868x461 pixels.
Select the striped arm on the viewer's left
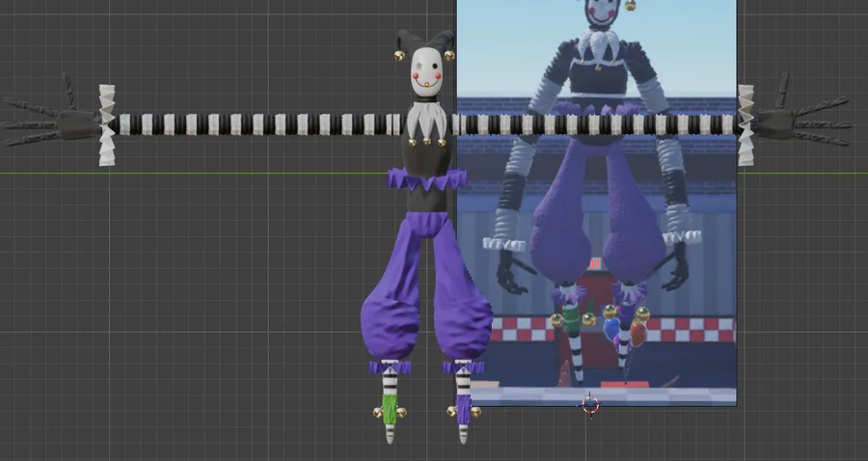pos(258,124)
